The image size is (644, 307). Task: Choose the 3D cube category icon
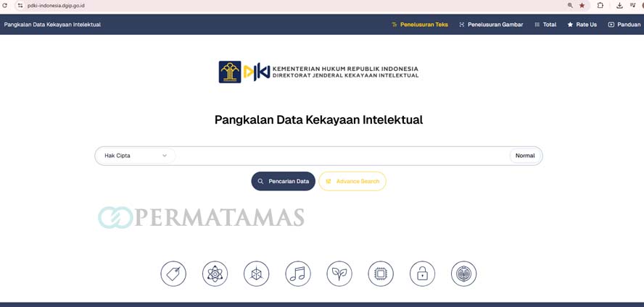coord(256,274)
